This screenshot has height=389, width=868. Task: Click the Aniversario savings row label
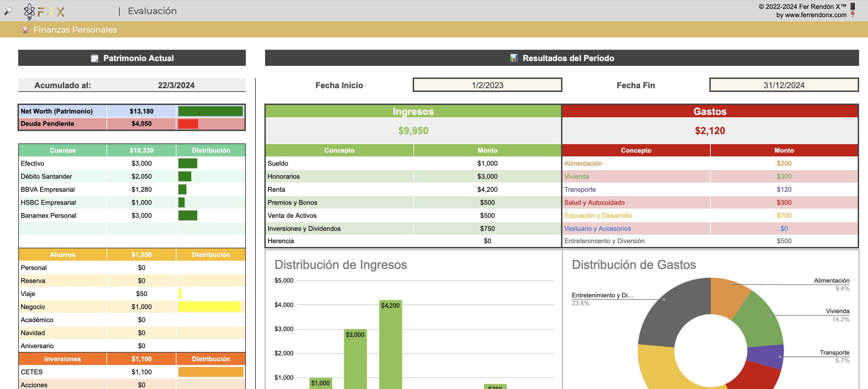(x=37, y=346)
